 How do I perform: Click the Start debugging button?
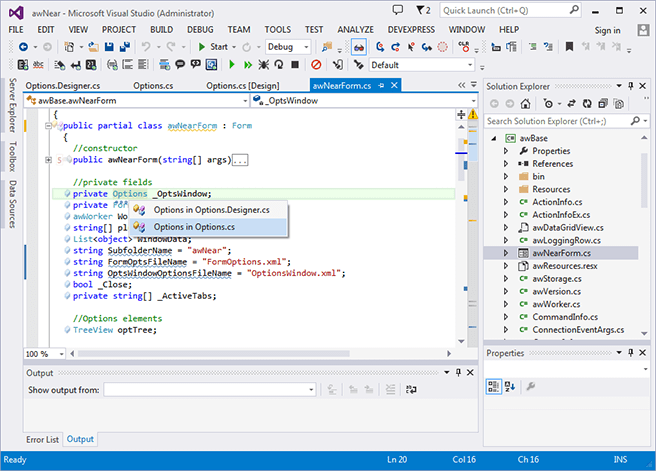212,47
